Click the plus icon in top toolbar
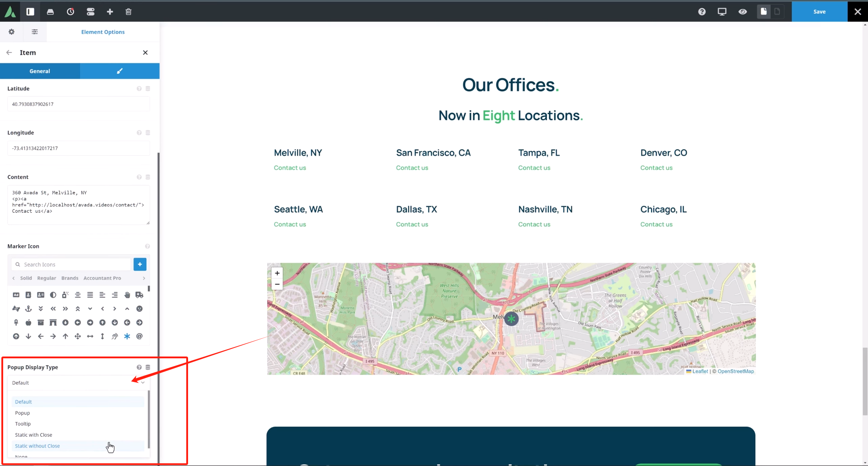 click(110, 12)
